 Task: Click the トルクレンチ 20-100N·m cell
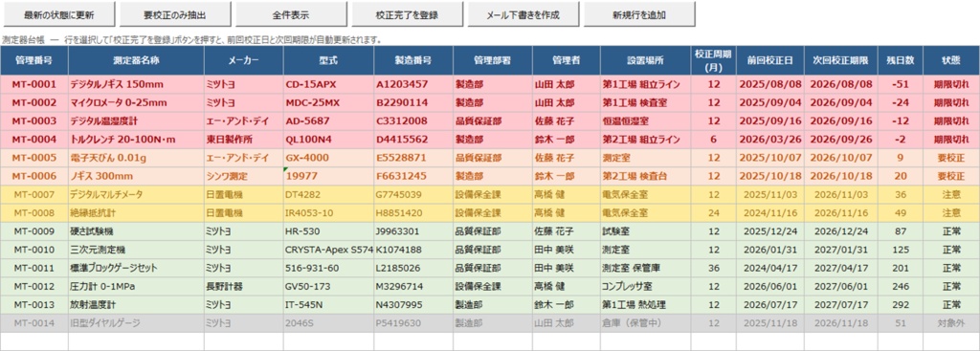point(136,140)
